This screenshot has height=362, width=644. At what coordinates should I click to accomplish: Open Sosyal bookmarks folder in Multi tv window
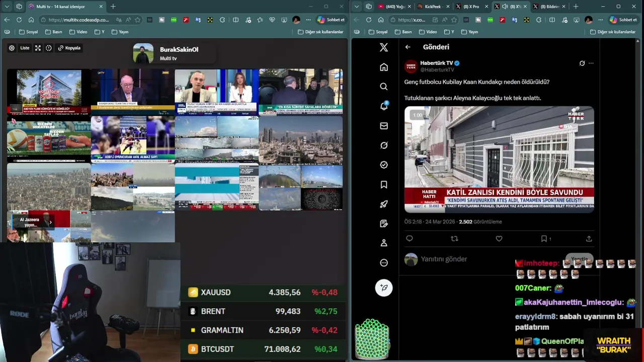[28, 32]
